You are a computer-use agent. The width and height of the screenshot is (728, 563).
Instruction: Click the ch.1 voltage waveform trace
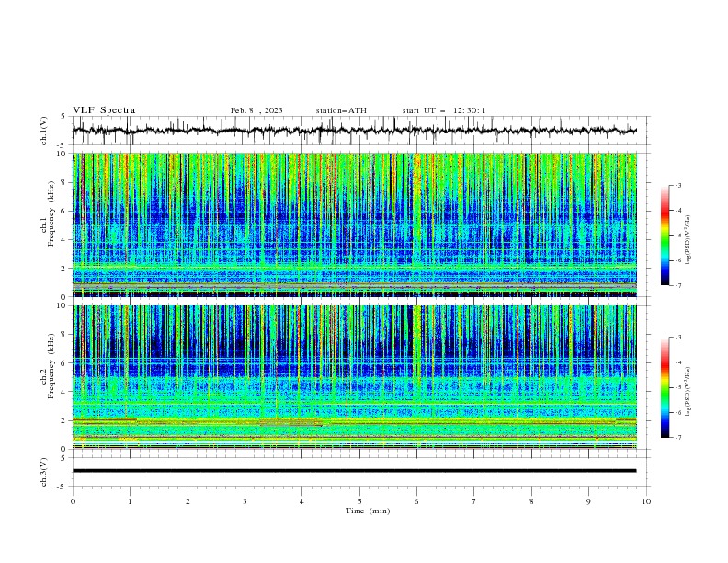[x=354, y=131]
